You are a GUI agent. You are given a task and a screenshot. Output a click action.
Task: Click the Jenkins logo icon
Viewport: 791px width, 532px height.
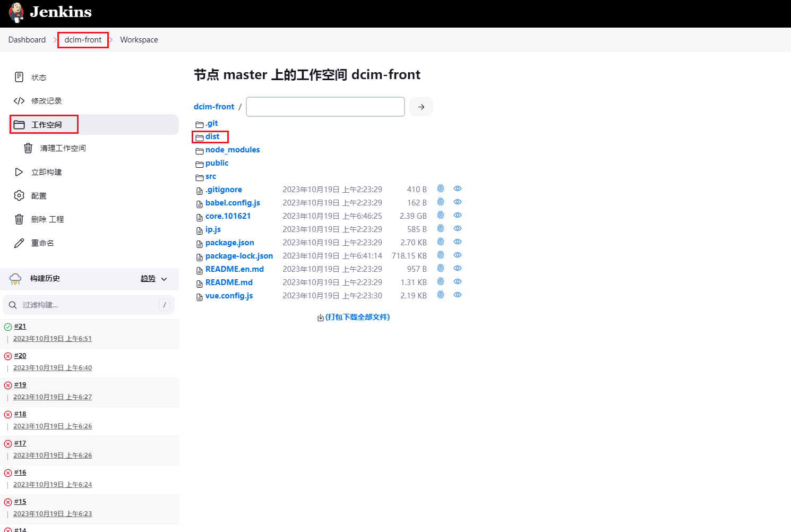[x=16, y=13]
